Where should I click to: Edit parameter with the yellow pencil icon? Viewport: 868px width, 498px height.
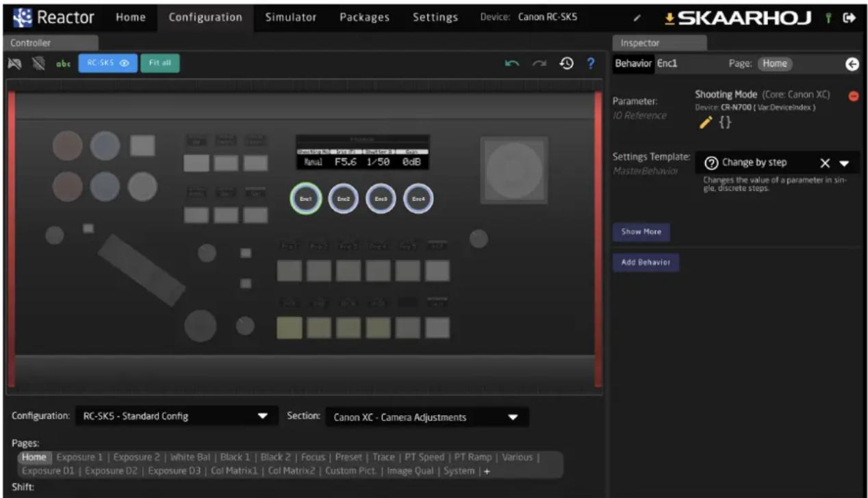705,122
